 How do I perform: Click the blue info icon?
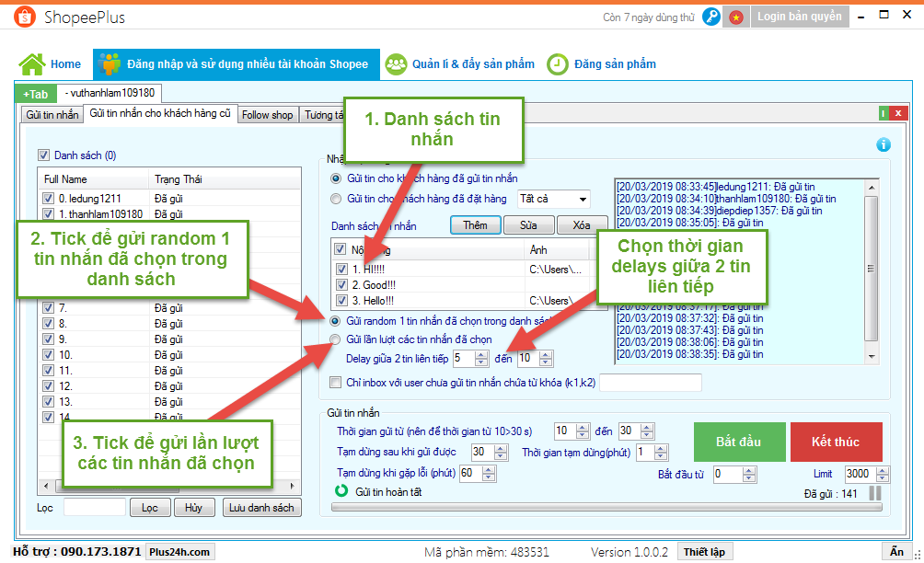coord(884,144)
